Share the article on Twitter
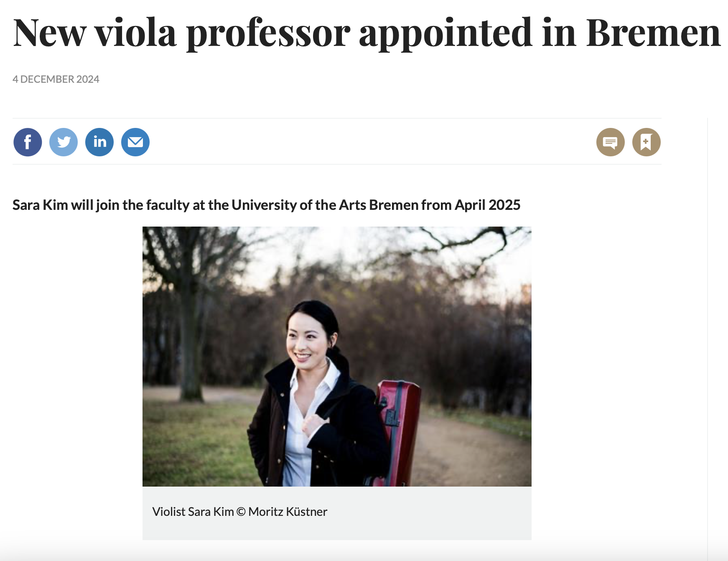Image resolution: width=728 pixels, height=561 pixels. point(64,142)
